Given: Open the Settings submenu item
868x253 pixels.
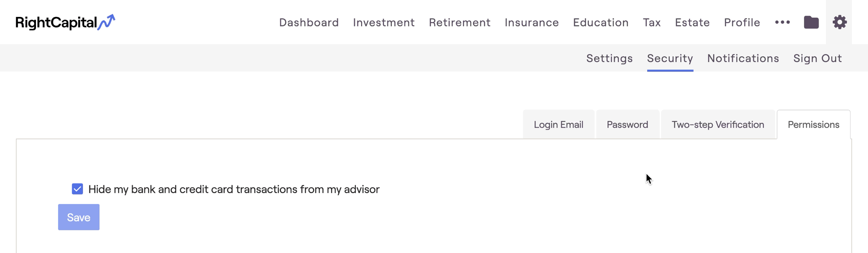Looking at the screenshot, I should 609,58.
